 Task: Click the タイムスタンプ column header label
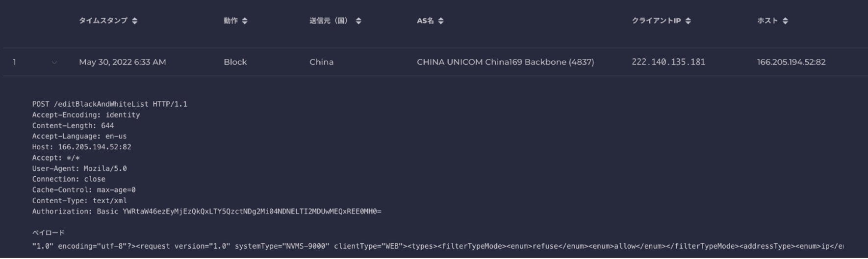103,21
